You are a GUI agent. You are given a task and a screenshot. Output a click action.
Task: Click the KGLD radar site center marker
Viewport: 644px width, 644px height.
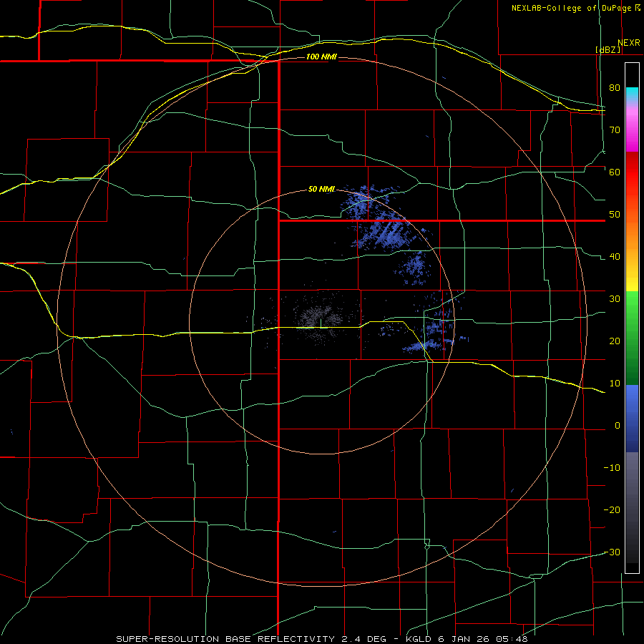321,323
